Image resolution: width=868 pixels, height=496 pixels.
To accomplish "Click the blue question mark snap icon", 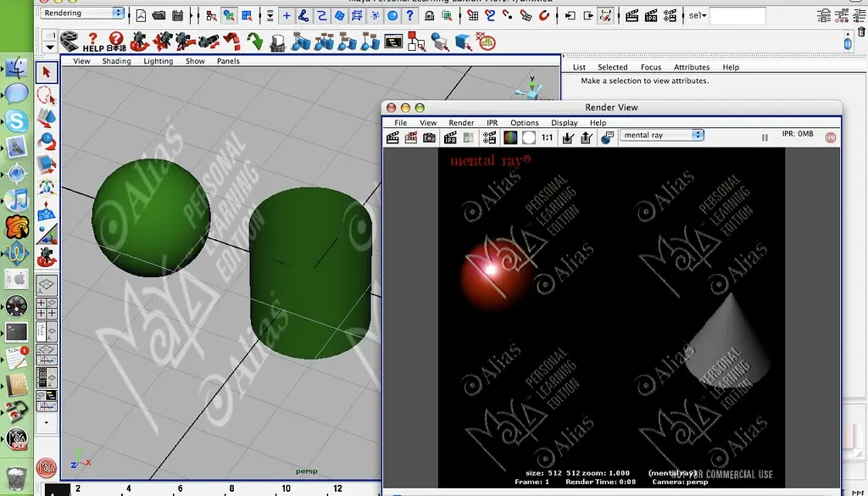I will click(x=409, y=15).
